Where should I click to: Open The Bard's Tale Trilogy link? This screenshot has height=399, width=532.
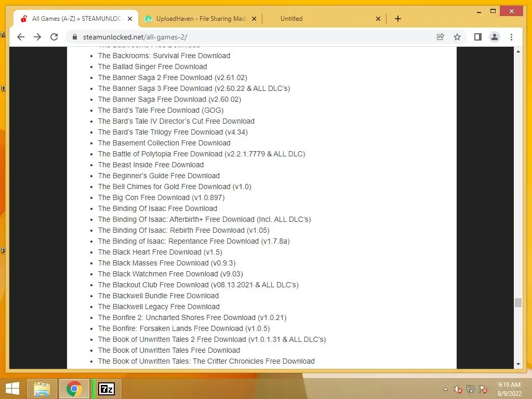172,132
